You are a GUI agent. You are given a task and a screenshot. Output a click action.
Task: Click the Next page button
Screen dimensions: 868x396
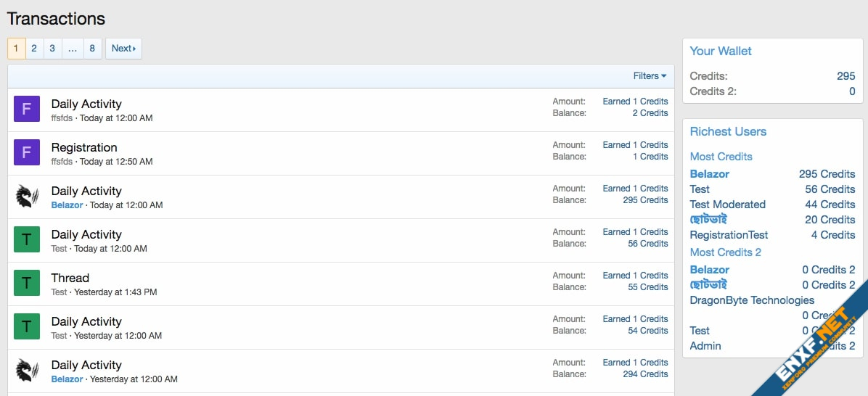click(x=123, y=49)
